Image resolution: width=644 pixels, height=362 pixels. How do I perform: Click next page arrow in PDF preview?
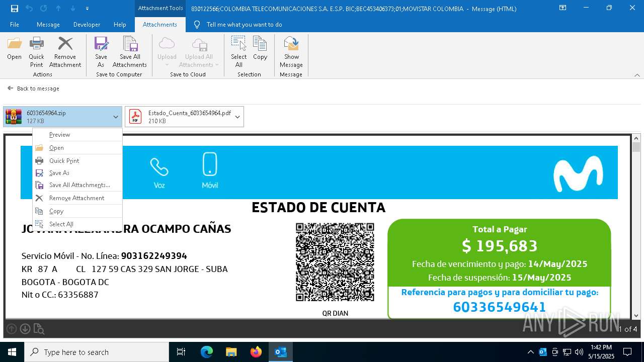coord(25,329)
